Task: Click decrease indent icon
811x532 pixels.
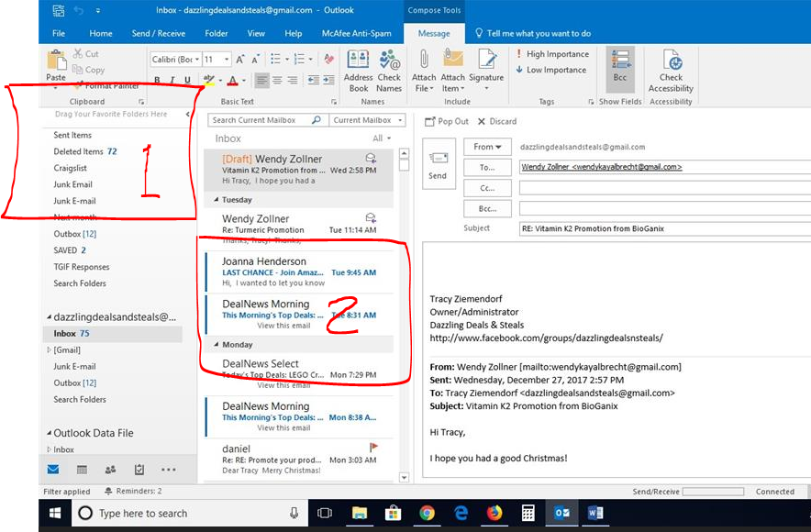Action: tap(314, 80)
